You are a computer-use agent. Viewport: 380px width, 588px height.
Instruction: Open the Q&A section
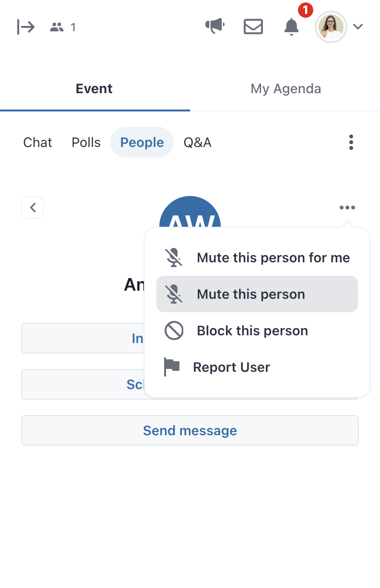(x=198, y=143)
